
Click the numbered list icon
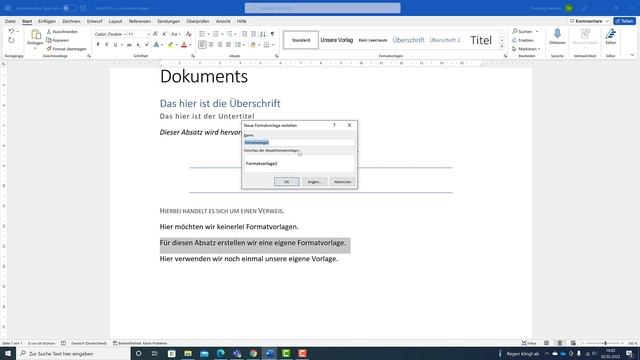pos(216,34)
